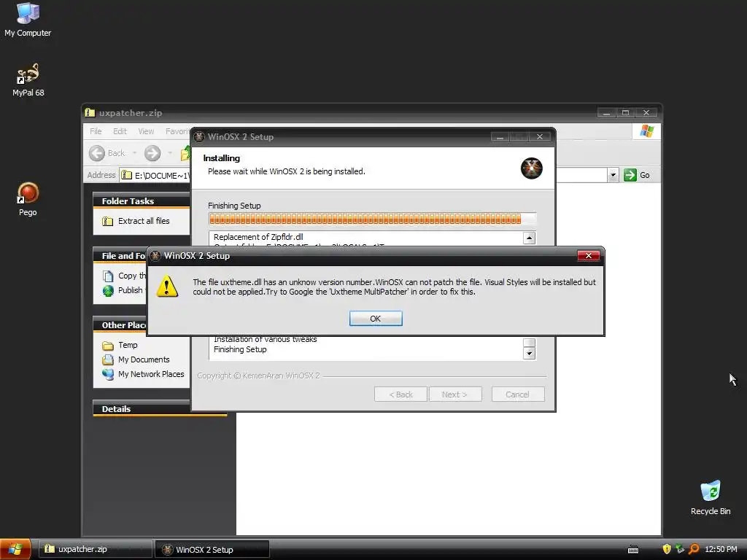Click the WinOSX title bar icon of warning dialog

pos(155,256)
